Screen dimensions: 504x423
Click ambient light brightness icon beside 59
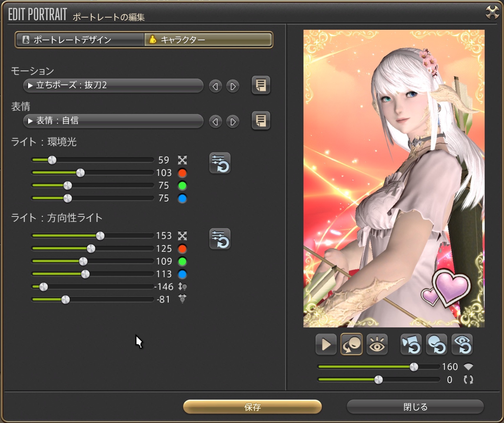182,160
